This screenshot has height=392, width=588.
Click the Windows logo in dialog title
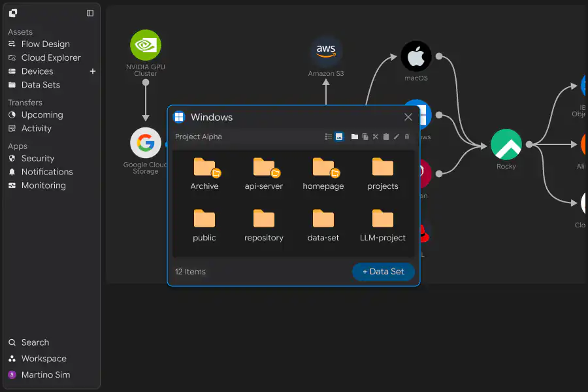click(x=179, y=117)
